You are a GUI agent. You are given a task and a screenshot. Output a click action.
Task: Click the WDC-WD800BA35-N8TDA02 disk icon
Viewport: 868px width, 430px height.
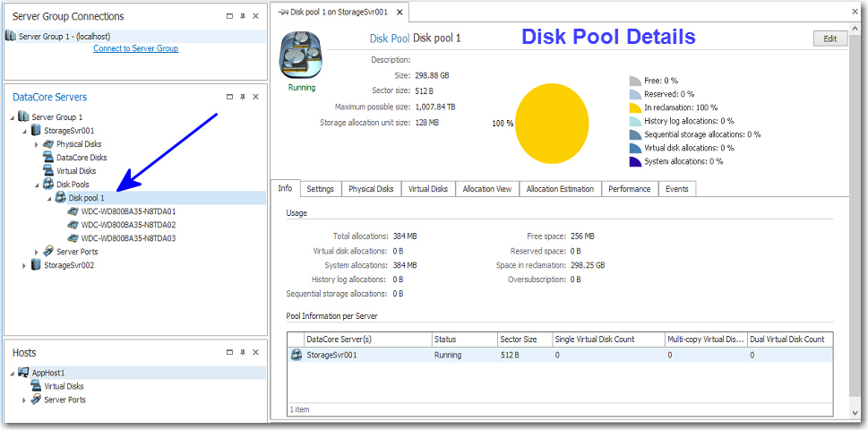(x=73, y=225)
